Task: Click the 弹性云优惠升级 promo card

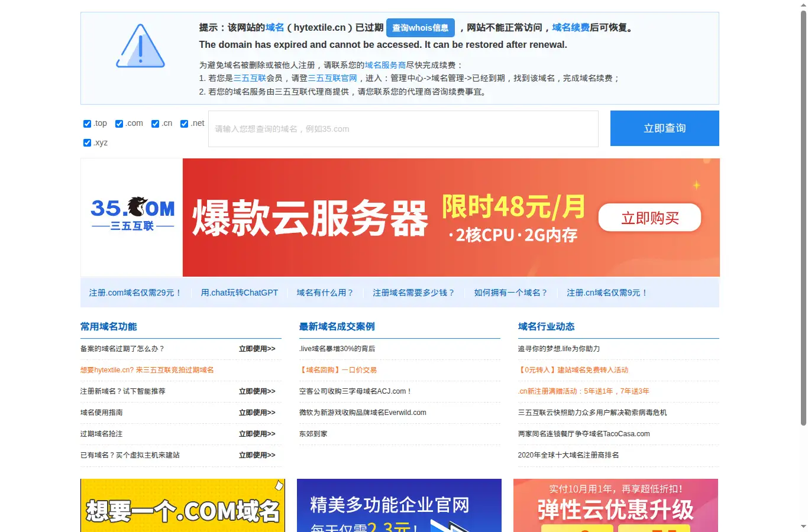Action: point(616,505)
